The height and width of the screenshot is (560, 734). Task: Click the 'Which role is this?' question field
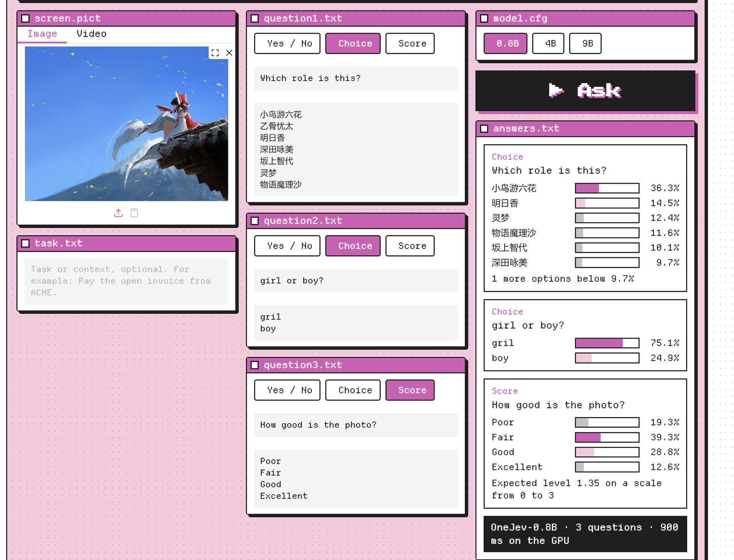point(356,78)
